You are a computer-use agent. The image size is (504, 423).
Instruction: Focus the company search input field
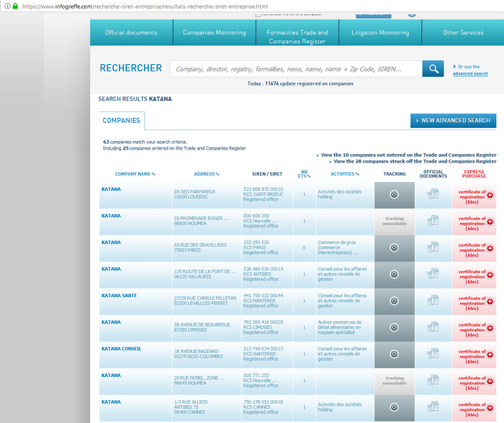[295, 69]
